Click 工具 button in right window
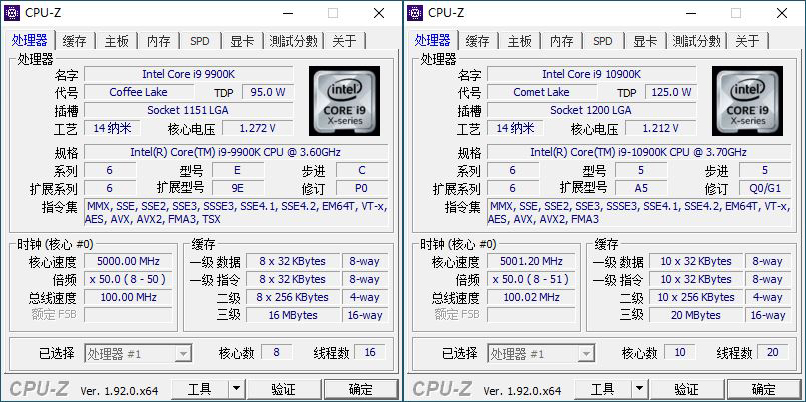The height and width of the screenshot is (402, 806). coord(603,389)
